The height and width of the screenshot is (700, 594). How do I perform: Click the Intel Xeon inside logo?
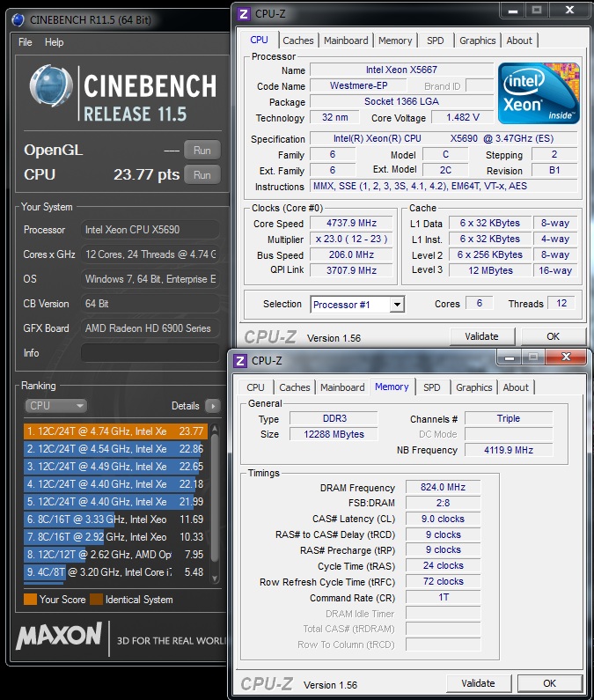539,93
